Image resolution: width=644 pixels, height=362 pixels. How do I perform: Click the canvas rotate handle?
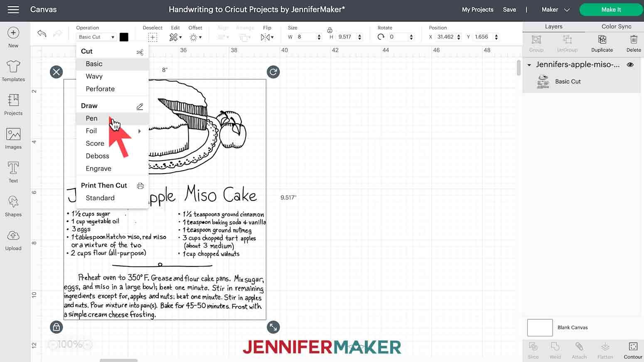coord(273,72)
